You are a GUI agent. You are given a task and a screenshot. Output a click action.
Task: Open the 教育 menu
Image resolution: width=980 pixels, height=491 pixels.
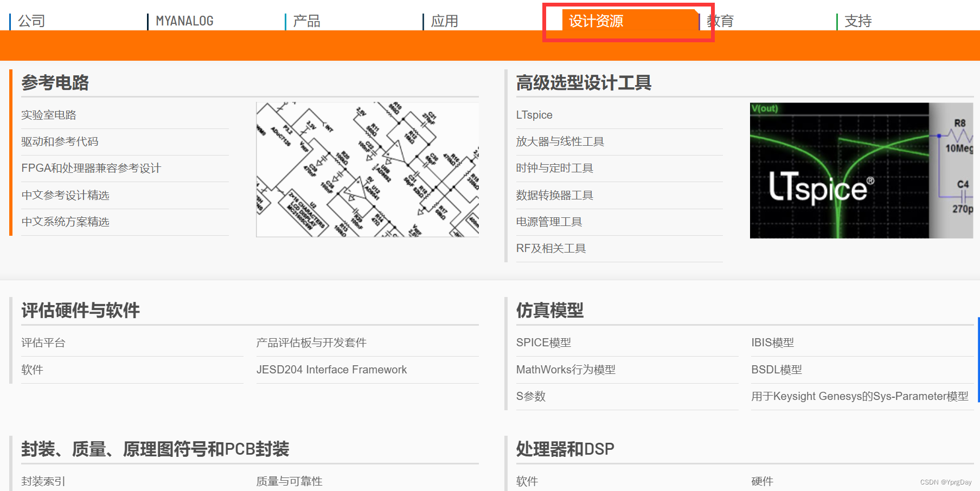pos(721,21)
